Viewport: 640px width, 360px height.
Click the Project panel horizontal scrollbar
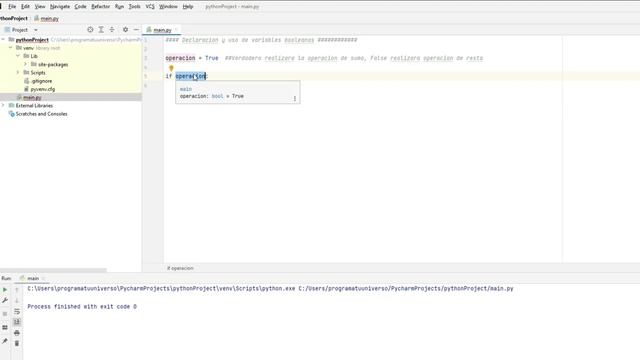[53, 270]
